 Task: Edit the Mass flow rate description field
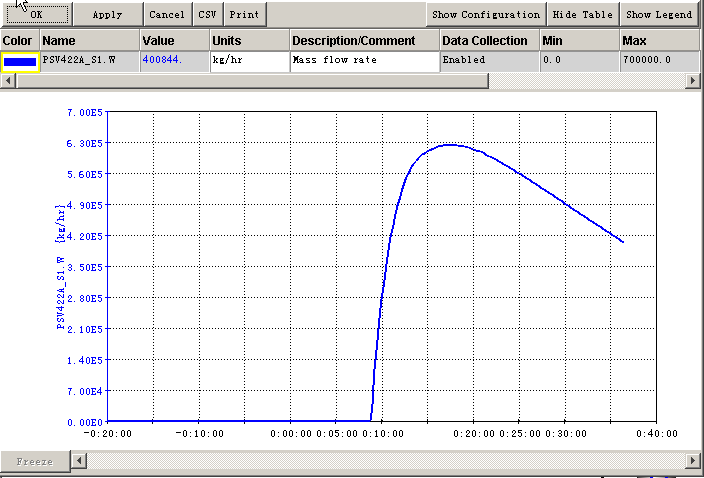coord(364,61)
